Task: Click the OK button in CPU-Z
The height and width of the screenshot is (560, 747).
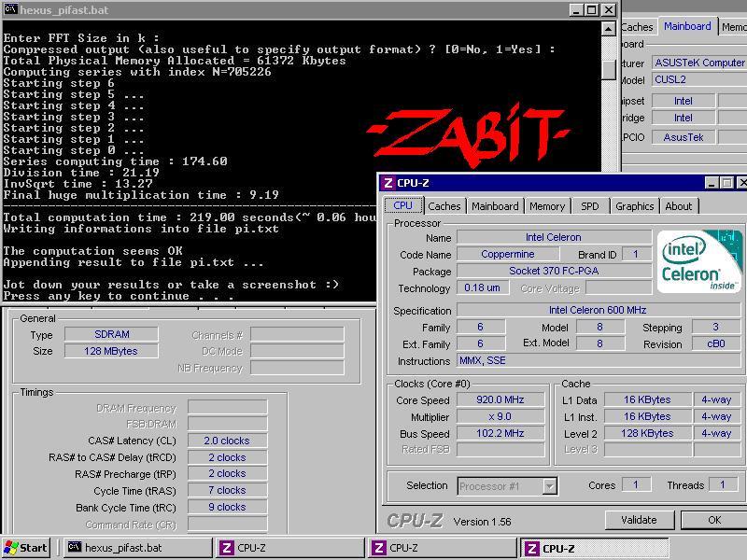Action: tap(714, 520)
